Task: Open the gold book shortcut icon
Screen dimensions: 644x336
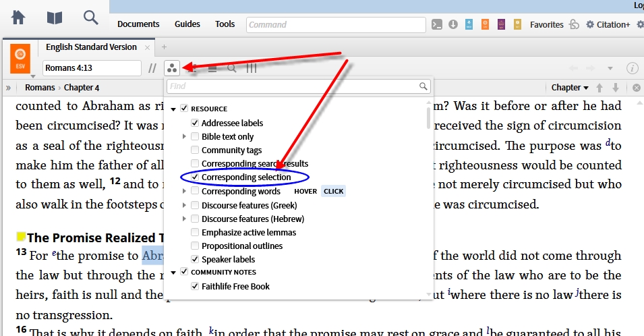Action: [x=517, y=25]
